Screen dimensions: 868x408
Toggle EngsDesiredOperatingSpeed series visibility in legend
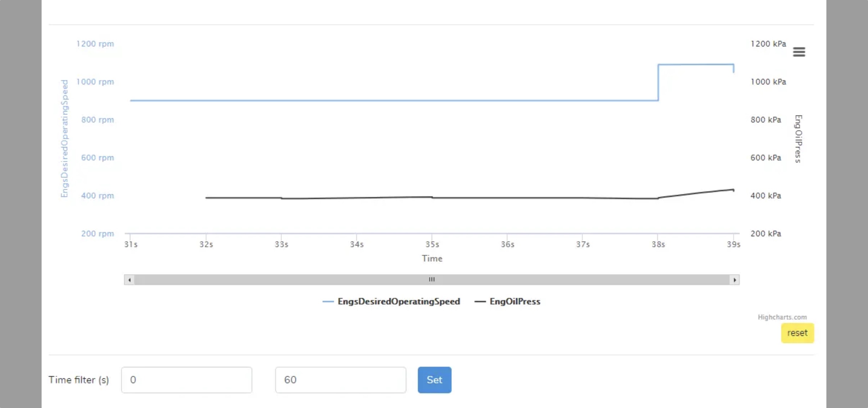(x=399, y=302)
